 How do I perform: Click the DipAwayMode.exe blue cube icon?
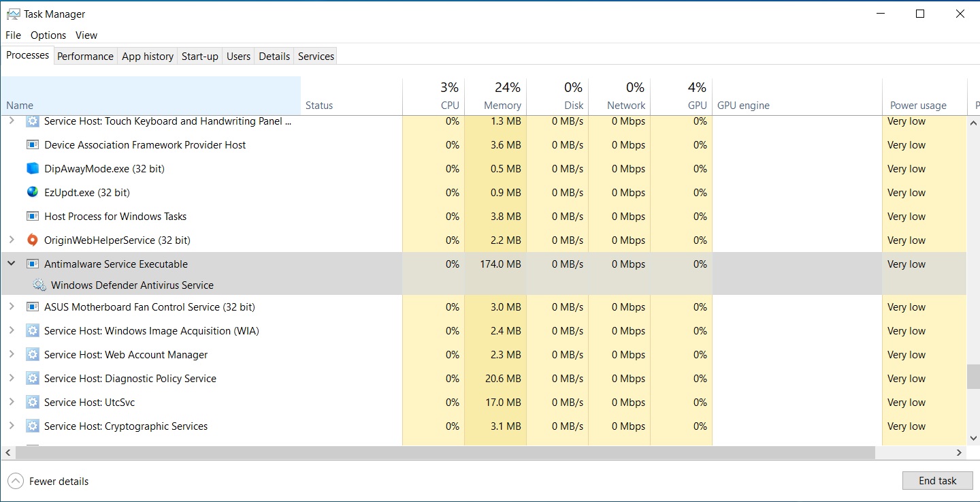pyautogui.click(x=32, y=169)
